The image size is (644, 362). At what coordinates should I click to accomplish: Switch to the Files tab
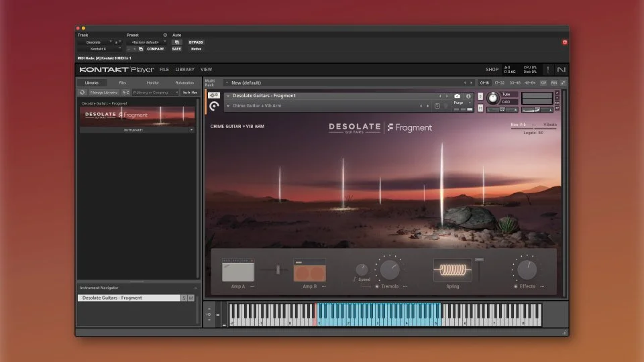click(122, 83)
